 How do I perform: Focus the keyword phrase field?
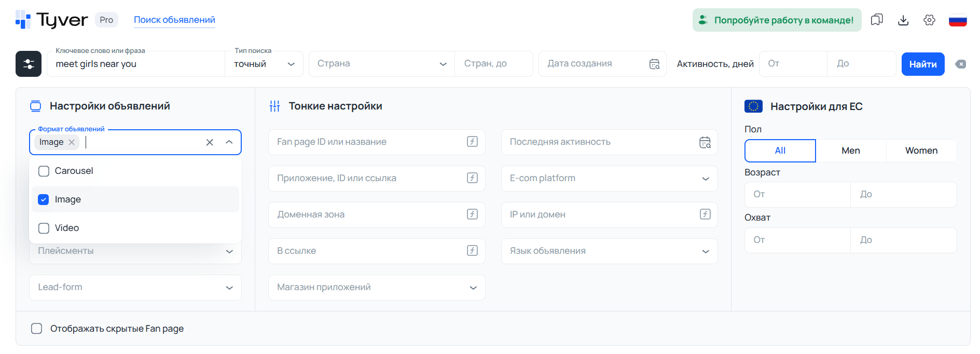[136, 64]
